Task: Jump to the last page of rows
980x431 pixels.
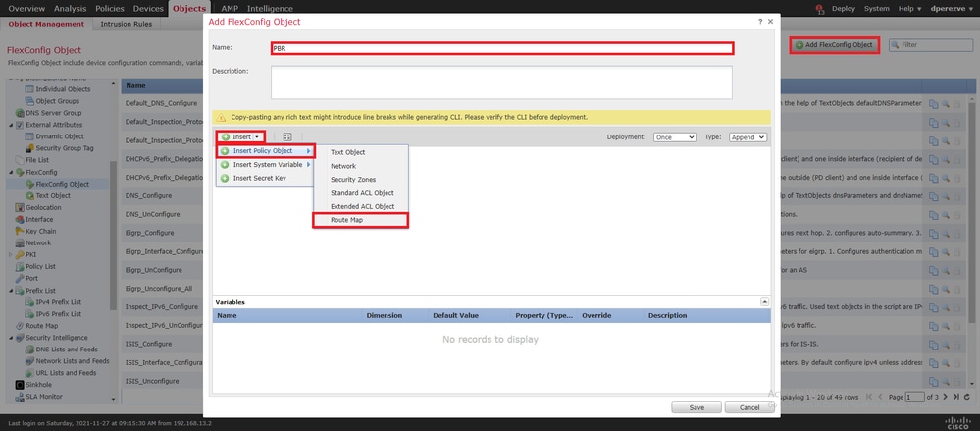Action: pos(955,397)
